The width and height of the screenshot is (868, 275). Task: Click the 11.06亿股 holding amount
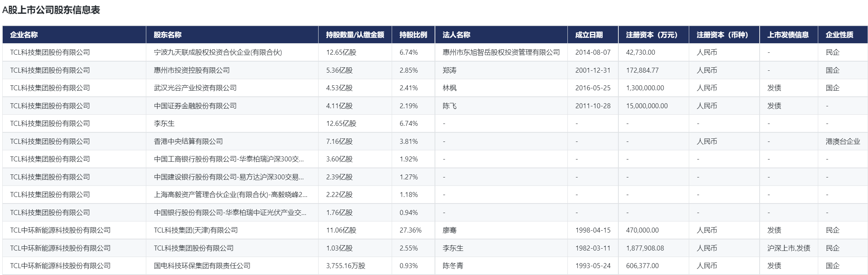pos(341,230)
